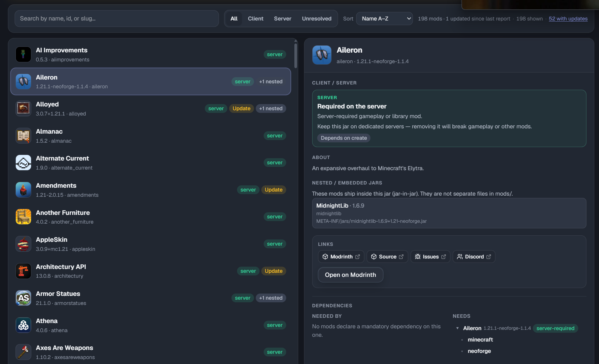This screenshot has height=364, width=599.
Task: Click the server badge on Athena
Action: 274,325
